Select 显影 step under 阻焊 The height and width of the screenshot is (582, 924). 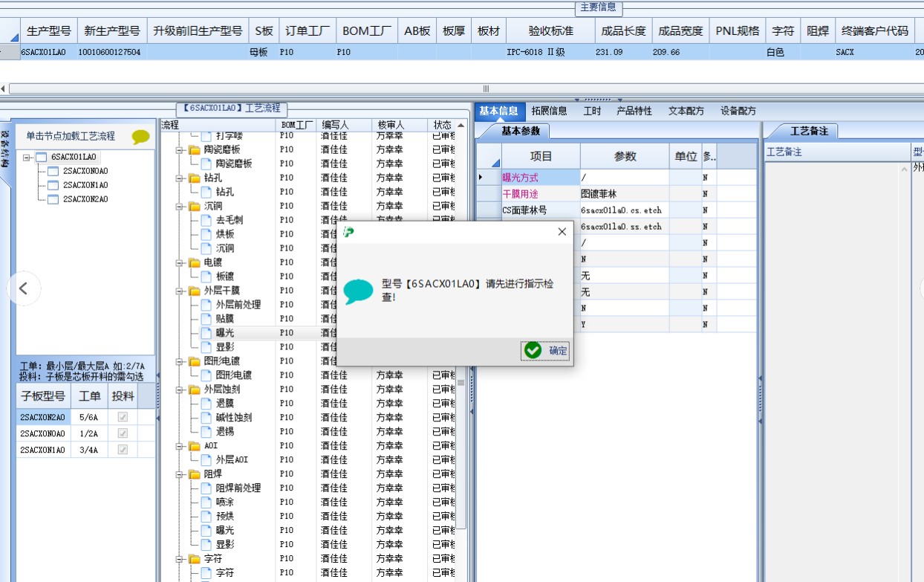coord(225,545)
